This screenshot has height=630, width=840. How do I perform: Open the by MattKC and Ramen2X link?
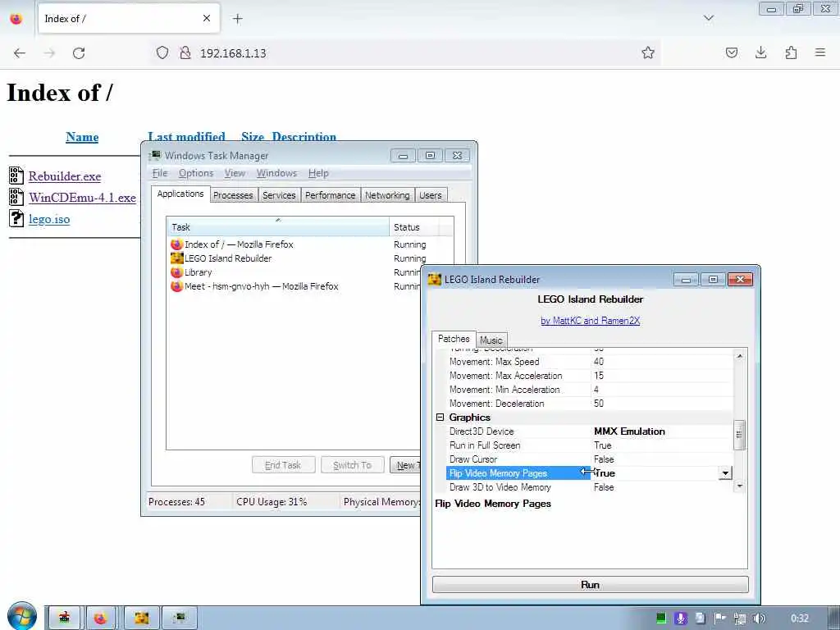(x=590, y=321)
